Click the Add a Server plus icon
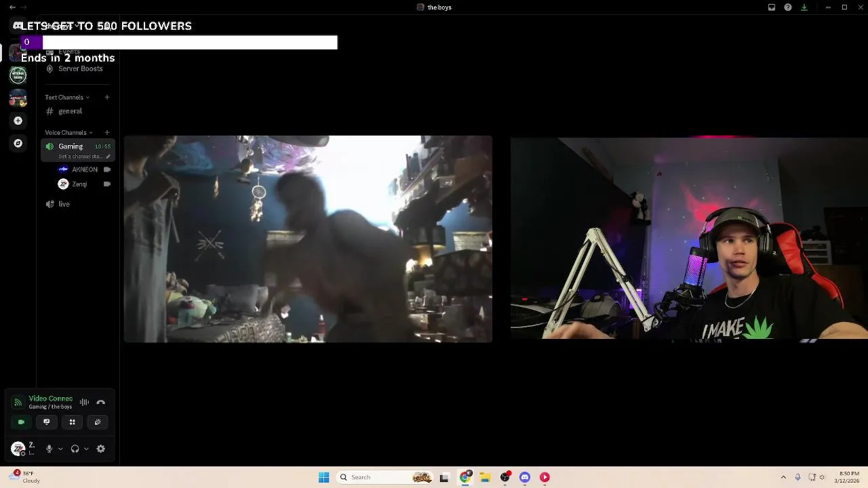The height and width of the screenshot is (488, 868). coord(18,121)
